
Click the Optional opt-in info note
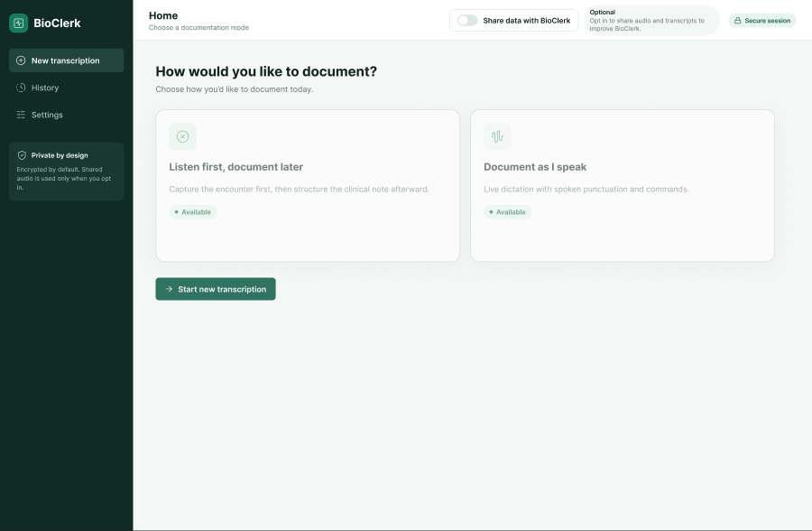click(x=651, y=20)
